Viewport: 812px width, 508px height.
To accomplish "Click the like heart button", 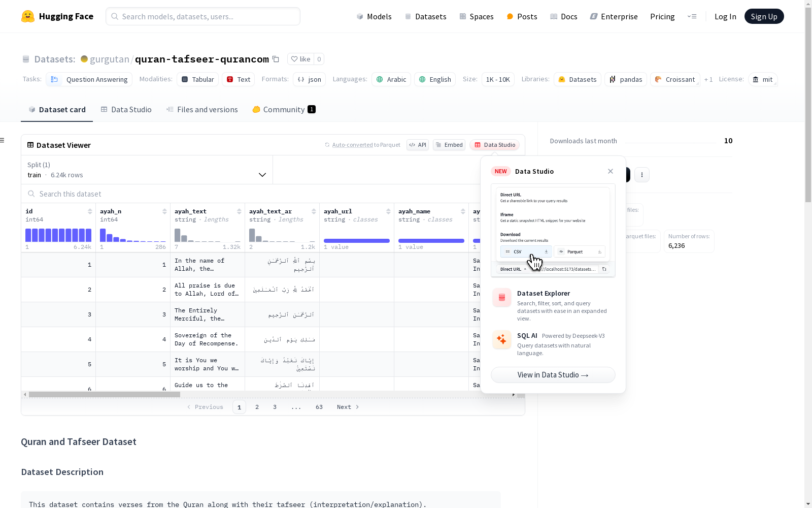I will 300,59.
